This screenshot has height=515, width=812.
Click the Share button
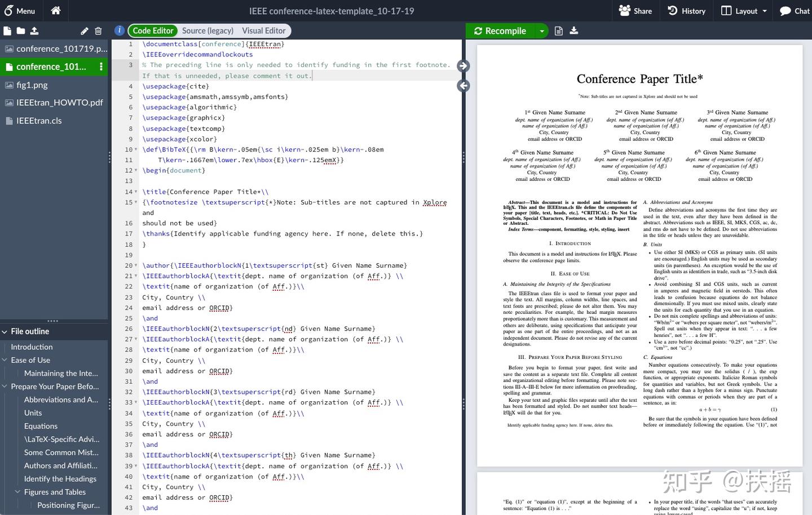pos(635,11)
